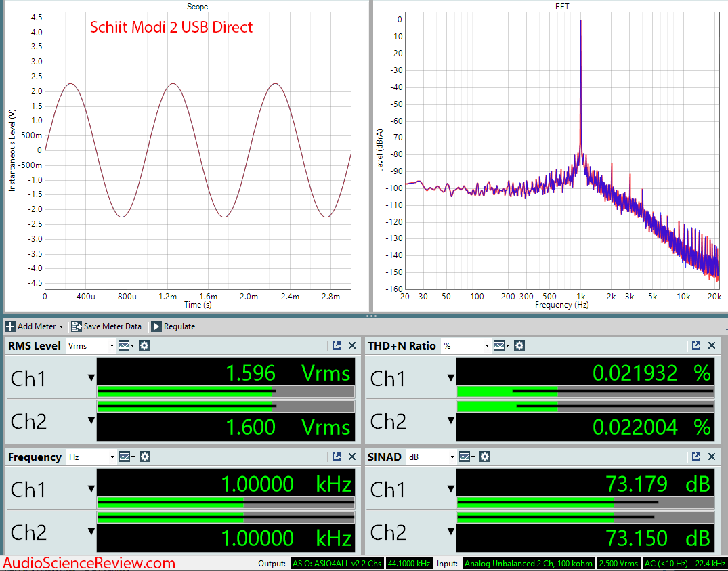
Task: Click the Instantaneous Level (V) axis label
Action: coord(12,150)
